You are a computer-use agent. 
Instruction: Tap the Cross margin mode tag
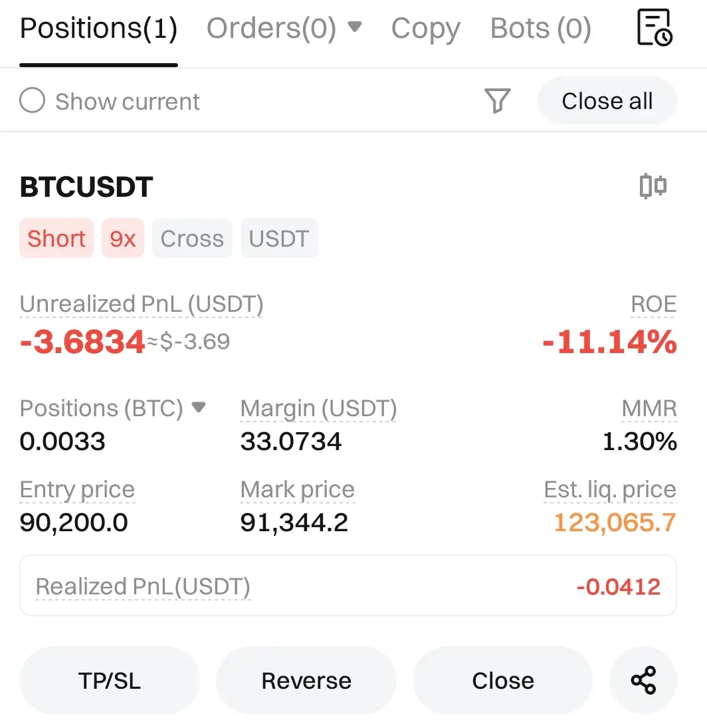click(192, 238)
